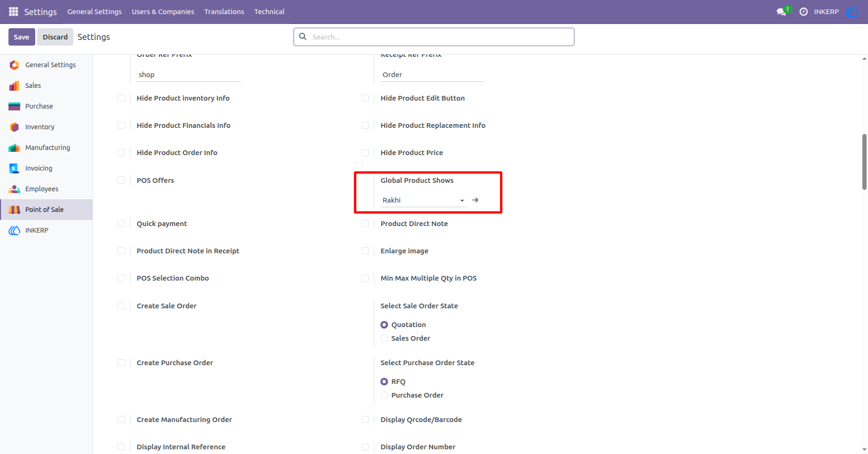
Task: Check the POS Offers option
Action: tap(121, 180)
